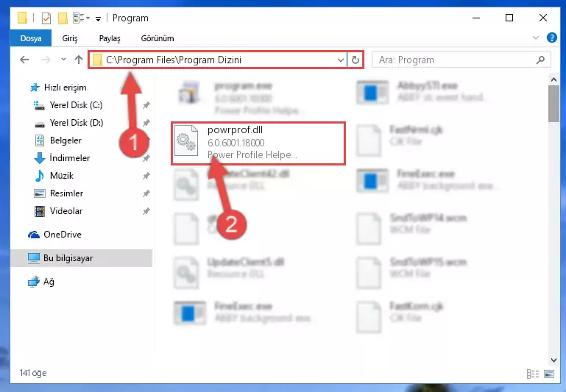
Task: Open the Customize Quick Access Toolbar dropdown
Action: pos(98,18)
